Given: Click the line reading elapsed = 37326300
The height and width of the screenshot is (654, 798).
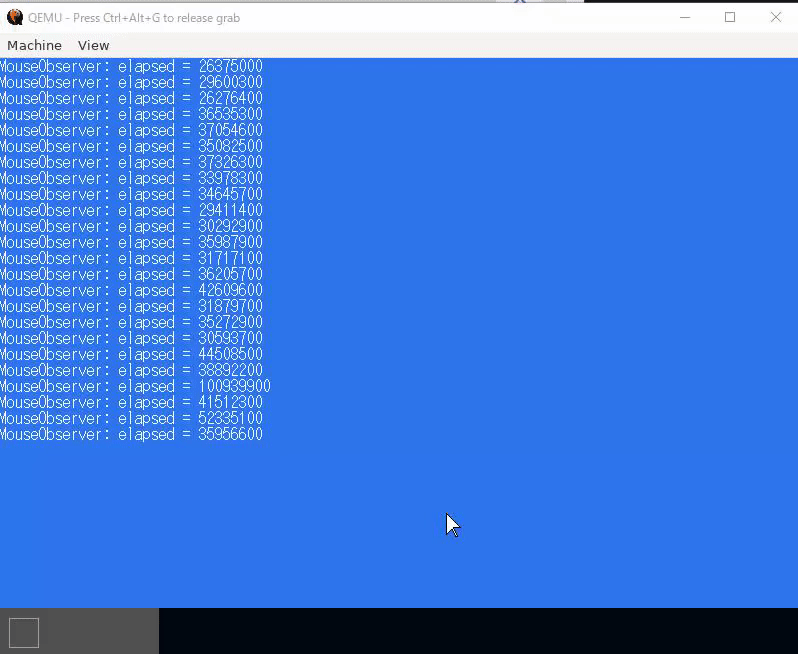Looking at the screenshot, I should 131,162.
